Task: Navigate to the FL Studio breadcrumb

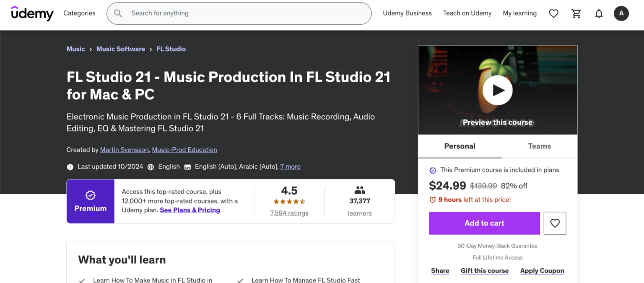Action: [171, 49]
